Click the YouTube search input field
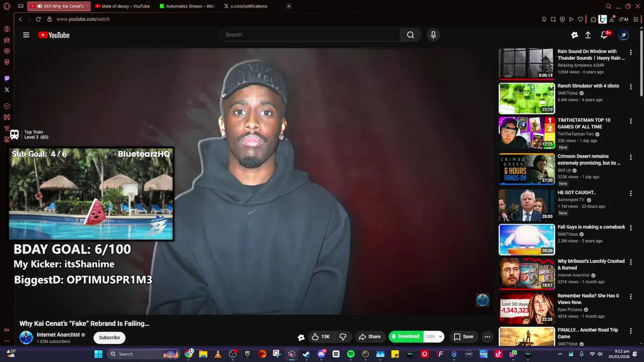 pyautogui.click(x=310, y=35)
